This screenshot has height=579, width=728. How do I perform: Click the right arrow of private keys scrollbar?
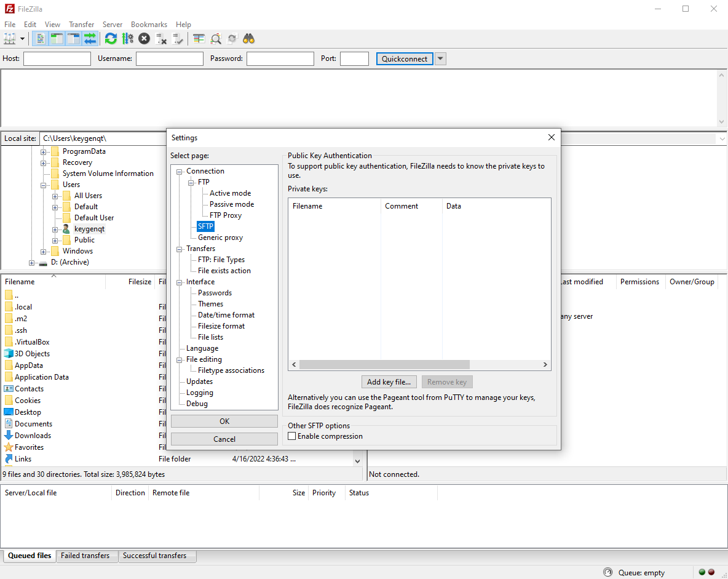(545, 365)
